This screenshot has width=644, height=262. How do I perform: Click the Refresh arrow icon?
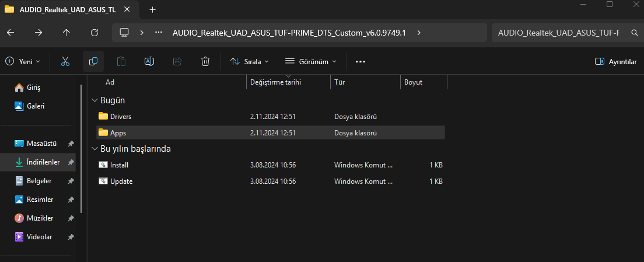coord(94,33)
